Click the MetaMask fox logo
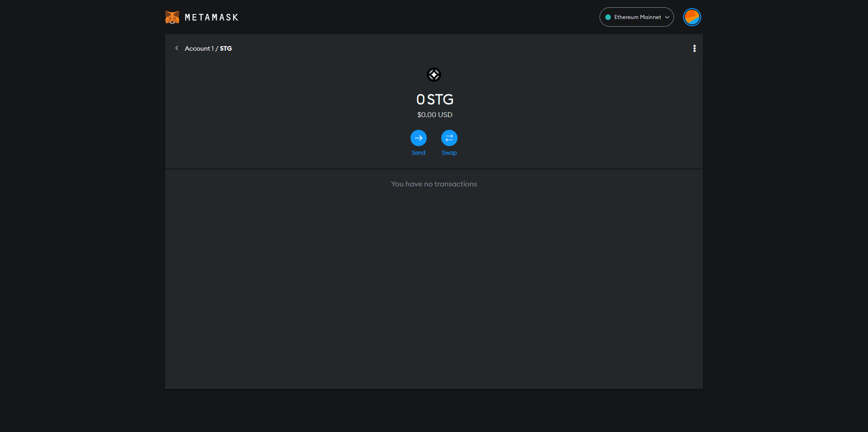The width and height of the screenshot is (868, 432). pyautogui.click(x=172, y=17)
